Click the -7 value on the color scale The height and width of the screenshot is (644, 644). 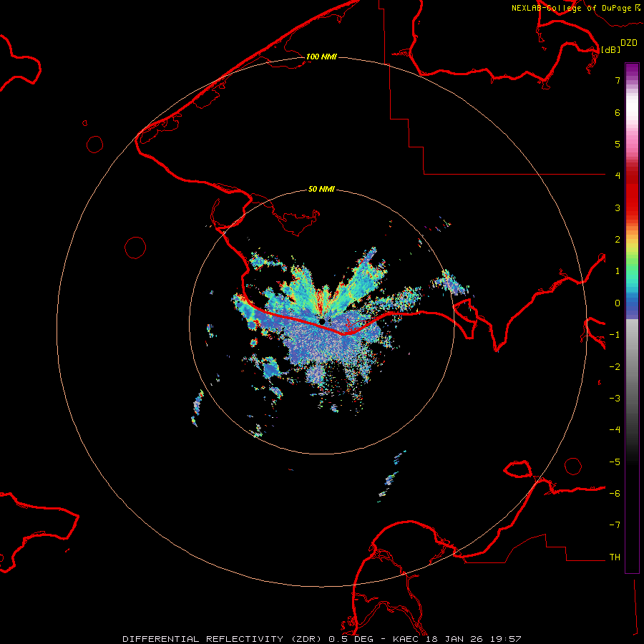point(615,525)
